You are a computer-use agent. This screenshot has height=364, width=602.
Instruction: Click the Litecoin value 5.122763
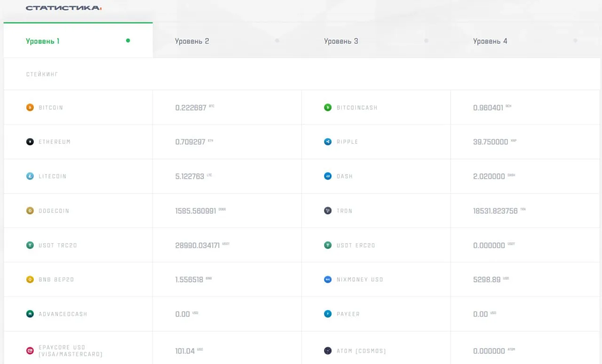190,177
